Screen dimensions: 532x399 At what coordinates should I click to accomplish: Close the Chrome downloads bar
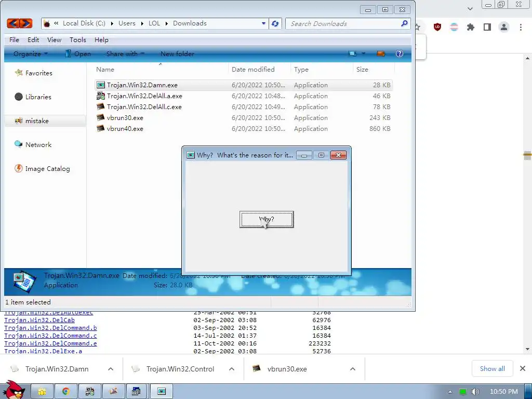[x=523, y=368]
